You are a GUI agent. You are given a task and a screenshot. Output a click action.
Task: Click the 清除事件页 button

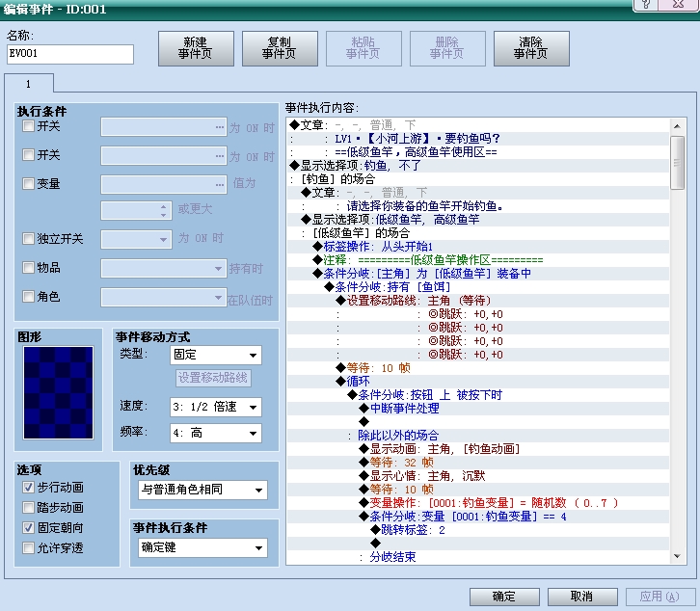531,48
